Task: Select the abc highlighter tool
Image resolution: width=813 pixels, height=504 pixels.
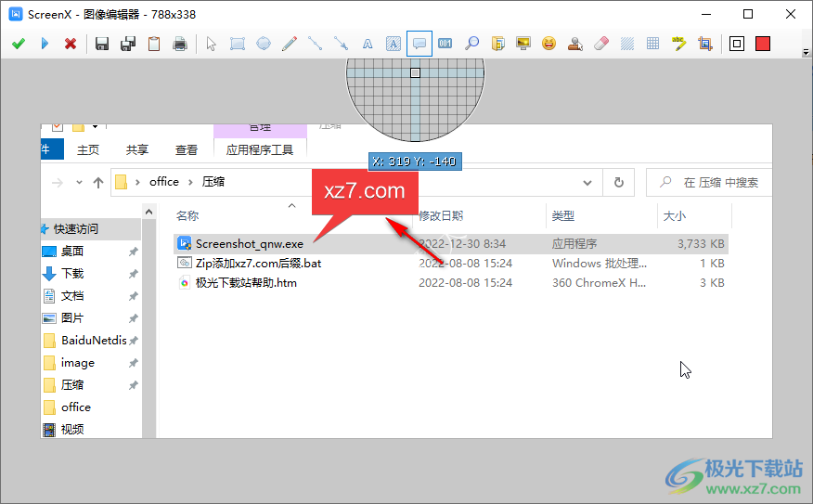Action: pyautogui.click(x=678, y=44)
